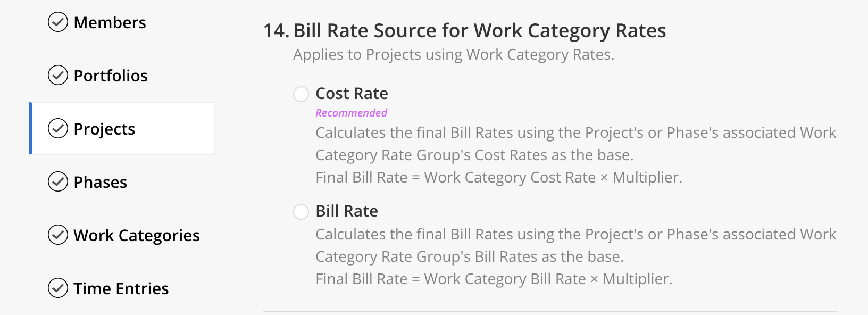868x315 pixels.
Task: Click the purple Recommended tag
Action: pos(351,113)
